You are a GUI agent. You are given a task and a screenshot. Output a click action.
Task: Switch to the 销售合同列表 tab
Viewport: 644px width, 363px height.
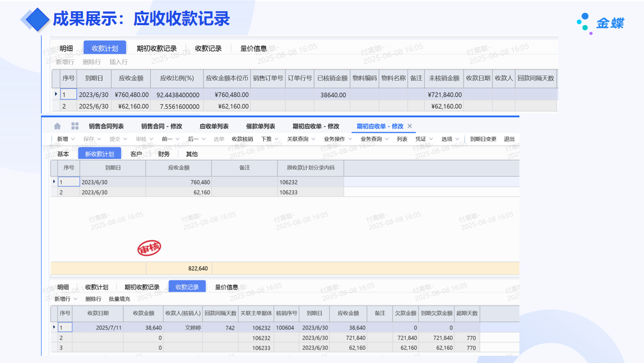[106, 126]
